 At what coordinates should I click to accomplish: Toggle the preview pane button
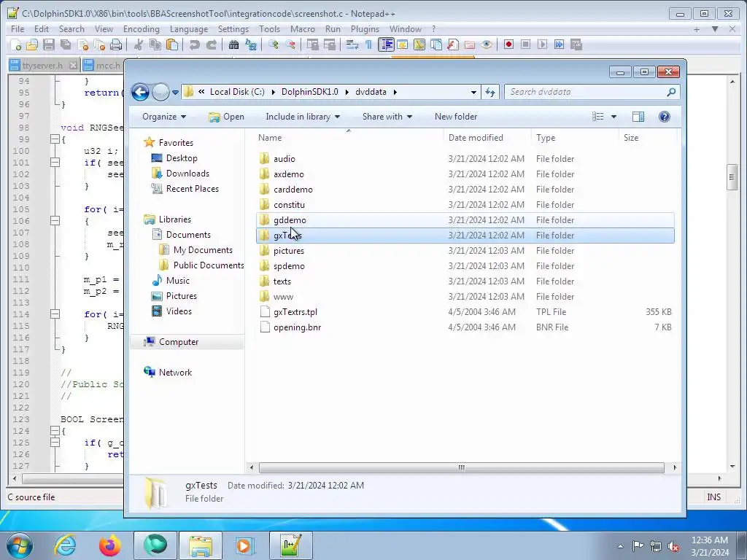click(638, 117)
